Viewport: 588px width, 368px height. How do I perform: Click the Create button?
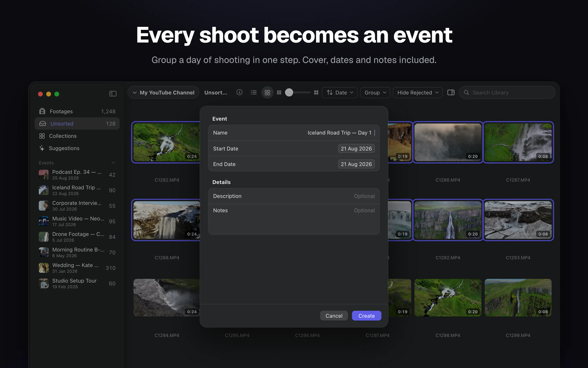(x=366, y=316)
